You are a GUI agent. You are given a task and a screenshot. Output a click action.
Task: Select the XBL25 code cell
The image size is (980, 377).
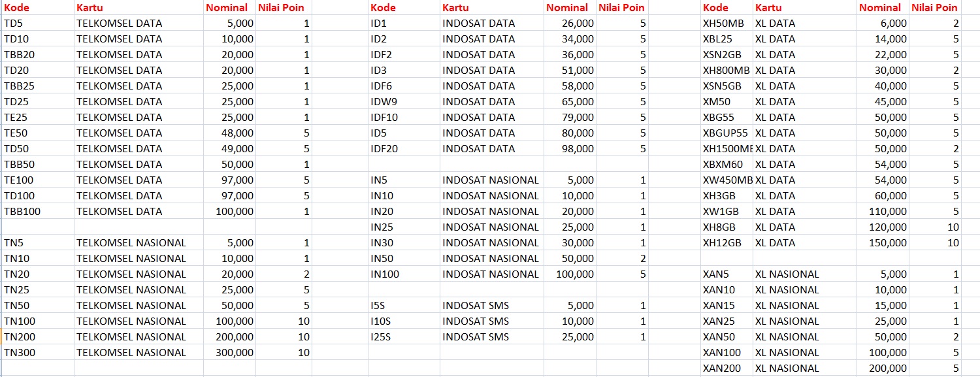pyautogui.click(x=727, y=39)
